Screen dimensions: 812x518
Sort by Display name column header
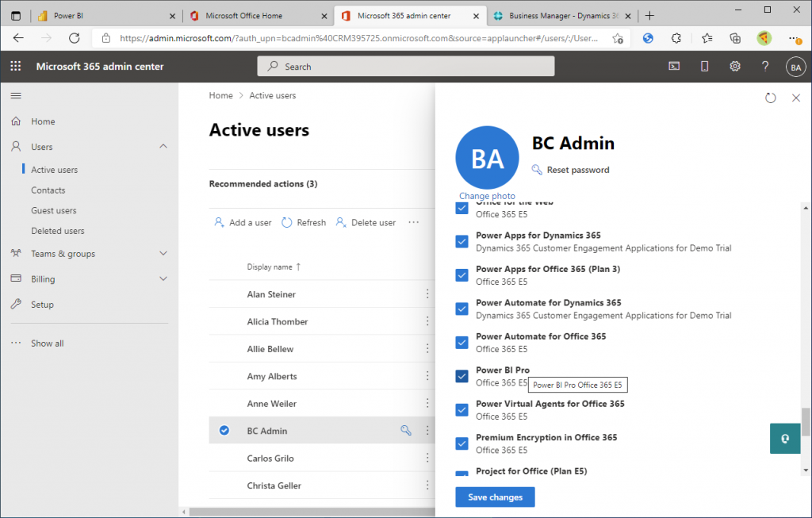pos(274,267)
